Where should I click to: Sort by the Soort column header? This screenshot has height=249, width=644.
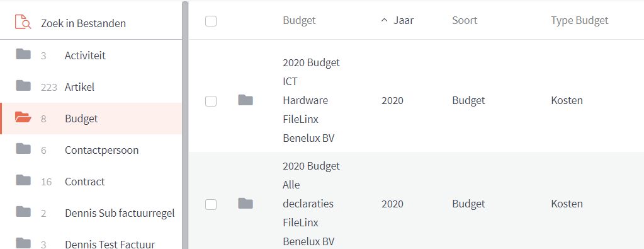[465, 20]
